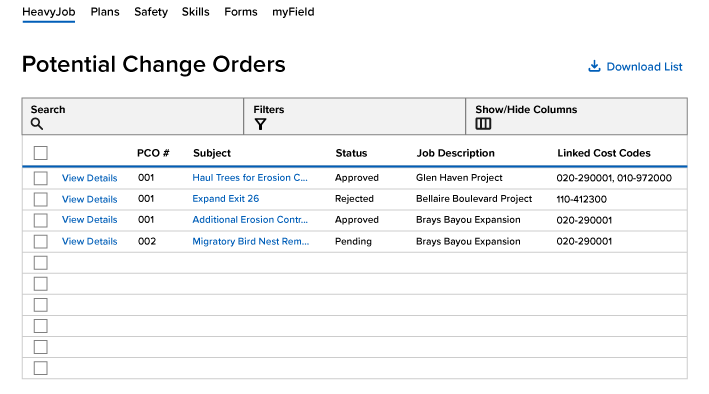Click the Download List link
The width and height of the screenshot is (709, 394).
coord(644,66)
